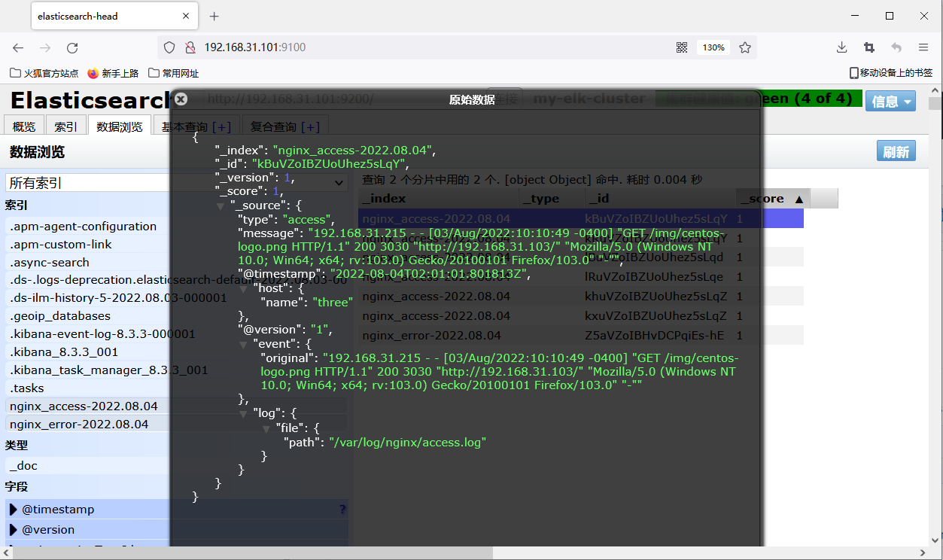
Task: Select the nginx_error-2022.08.04 index
Action: [x=79, y=425]
